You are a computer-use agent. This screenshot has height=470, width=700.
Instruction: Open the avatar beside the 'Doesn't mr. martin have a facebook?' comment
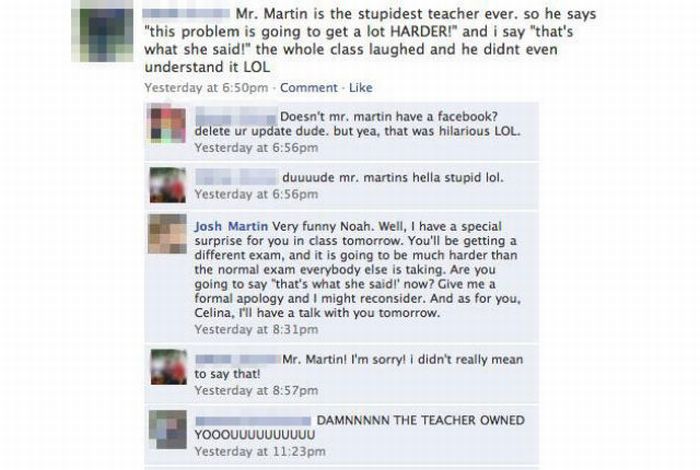167,124
